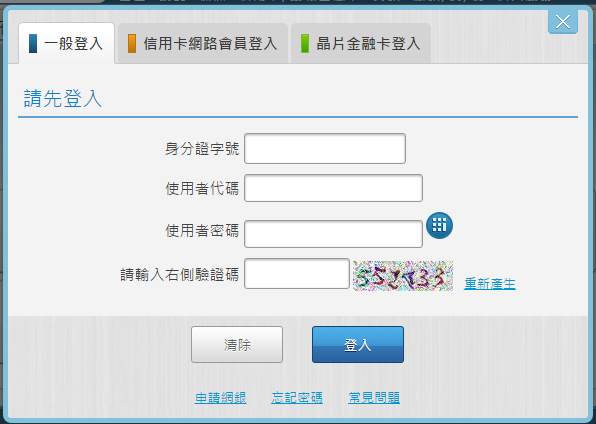Click the captcha verification image
Image resolution: width=596 pixels, height=424 pixels.
403,276
